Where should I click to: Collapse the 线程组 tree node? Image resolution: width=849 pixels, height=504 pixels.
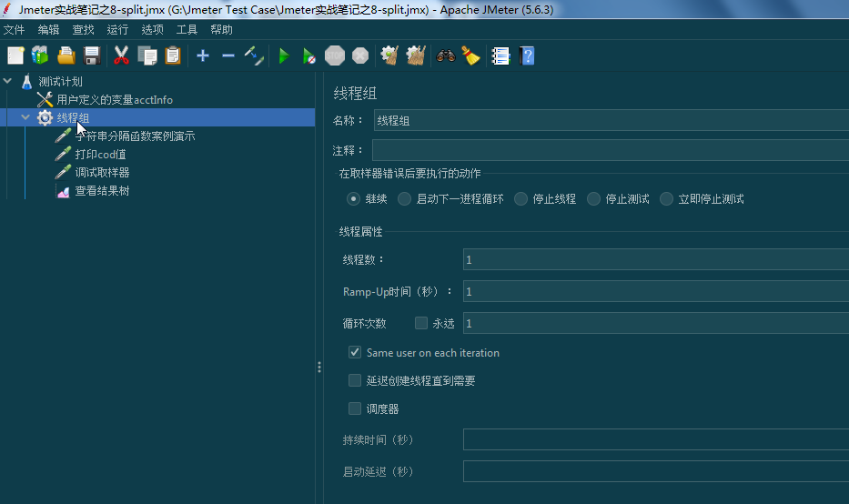coord(25,117)
